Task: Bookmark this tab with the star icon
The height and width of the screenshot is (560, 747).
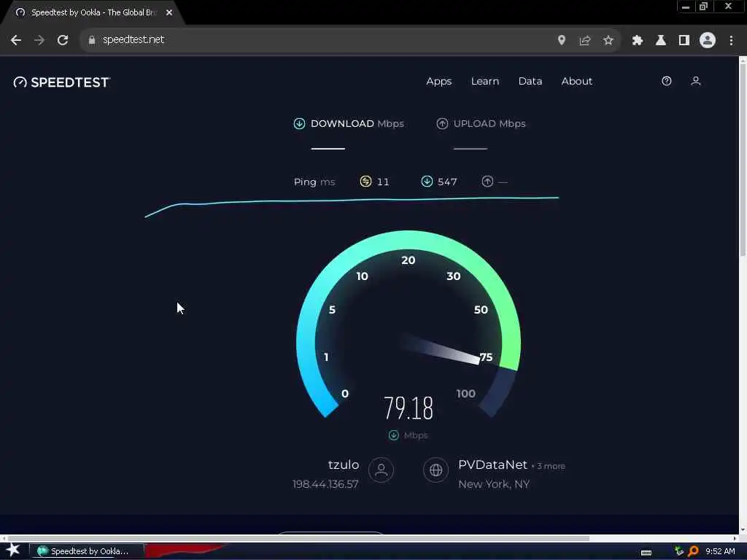Action: [x=608, y=40]
